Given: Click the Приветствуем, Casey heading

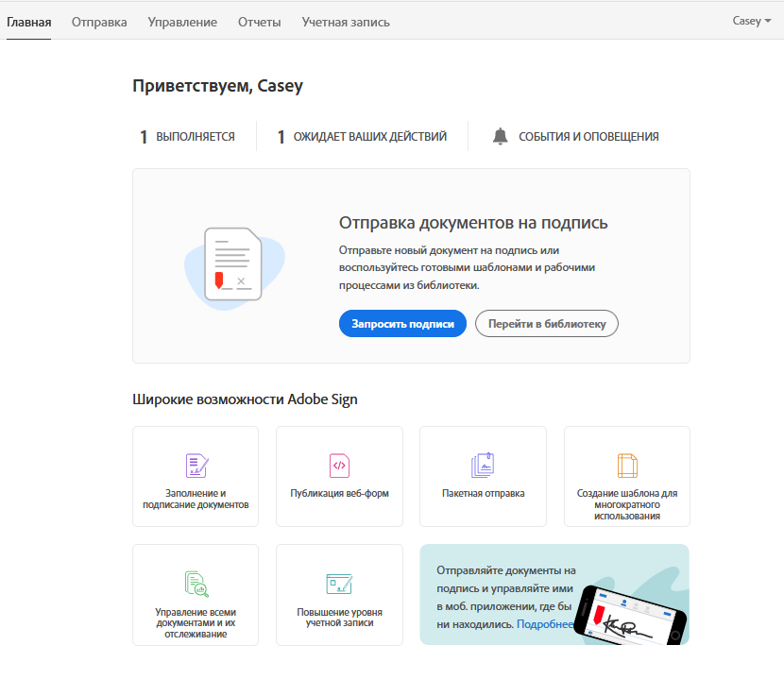Looking at the screenshot, I should (217, 86).
